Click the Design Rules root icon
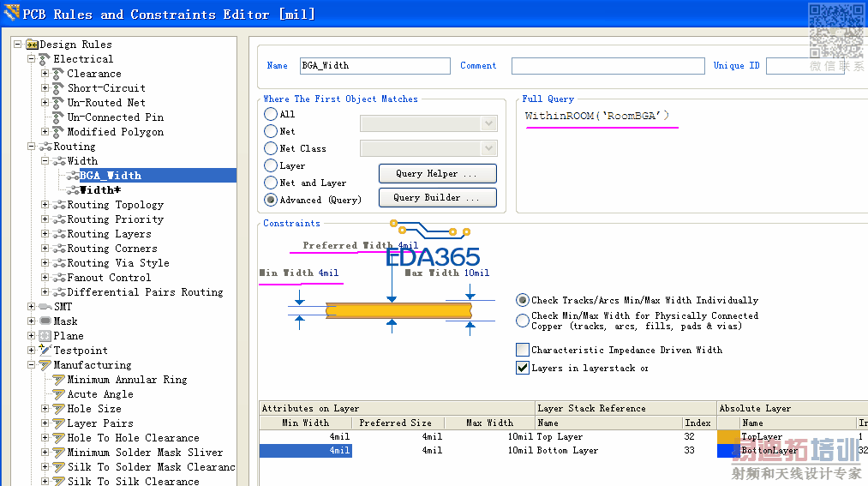Image resolution: width=868 pixels, height=486 pixels. click(32, 45)
